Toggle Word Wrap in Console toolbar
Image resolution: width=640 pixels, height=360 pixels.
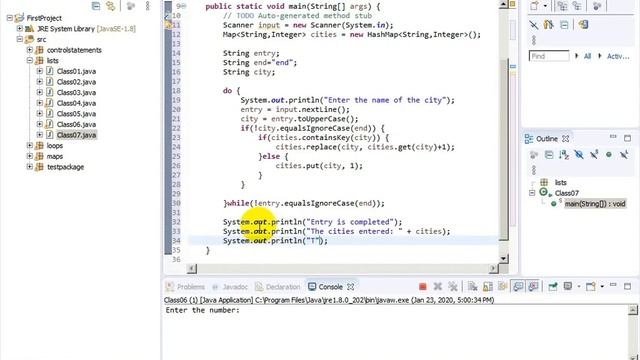502,287
